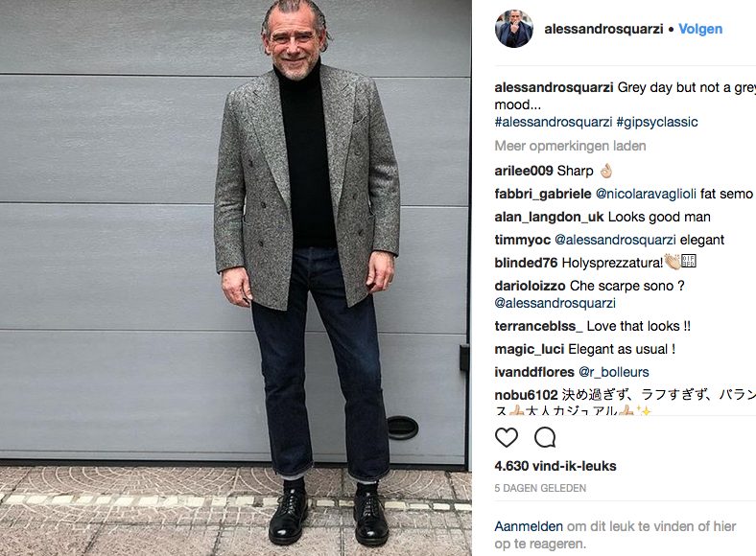The image size is (756, 556).
Task: Open the #alessandrosquarzi hashtag
Action: [554, 122]
